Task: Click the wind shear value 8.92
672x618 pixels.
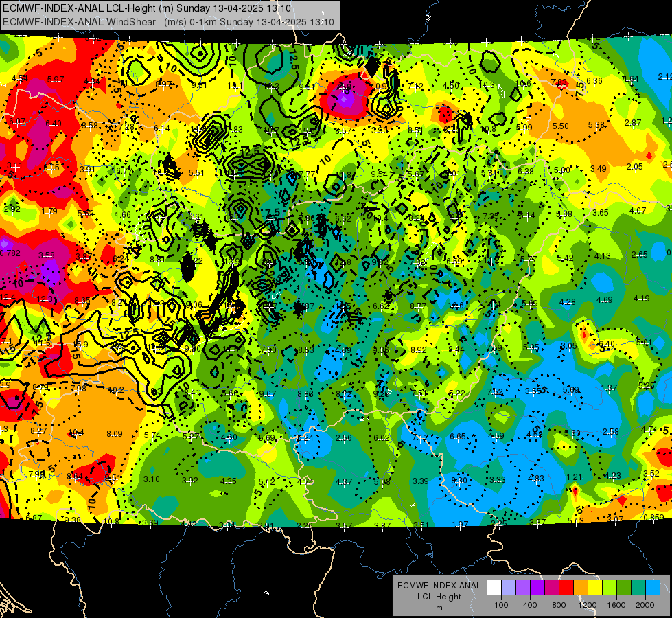Action: 419,350
